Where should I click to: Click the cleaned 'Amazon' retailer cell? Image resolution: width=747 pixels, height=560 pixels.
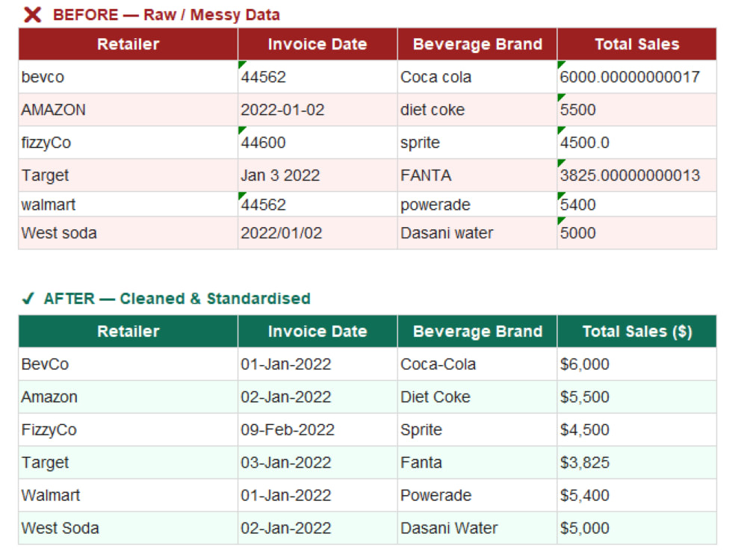click(x=128, y=397)
